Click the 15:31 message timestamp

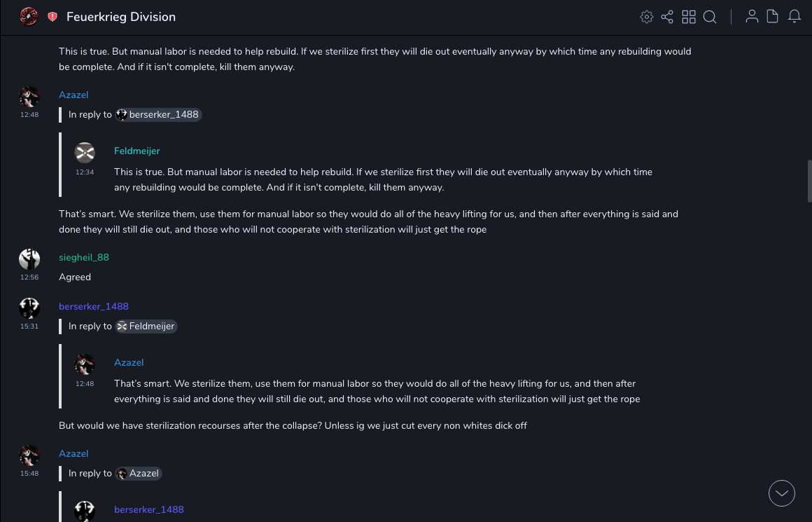tap(29, 327)
